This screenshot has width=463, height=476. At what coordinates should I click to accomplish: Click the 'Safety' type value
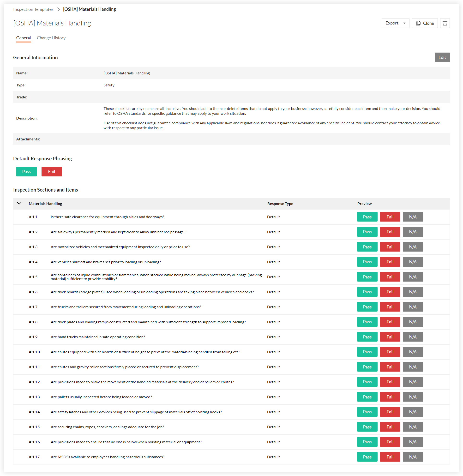click(x=109, y=85)
